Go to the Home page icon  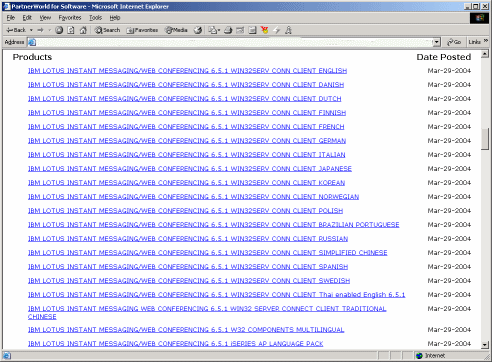coord(83,30)
